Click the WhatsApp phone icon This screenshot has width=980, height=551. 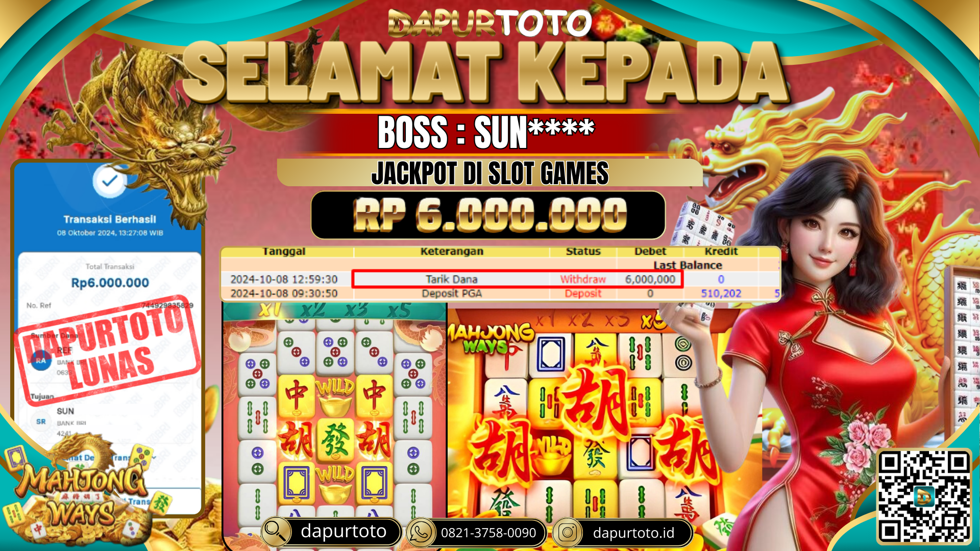coord(420,533)
